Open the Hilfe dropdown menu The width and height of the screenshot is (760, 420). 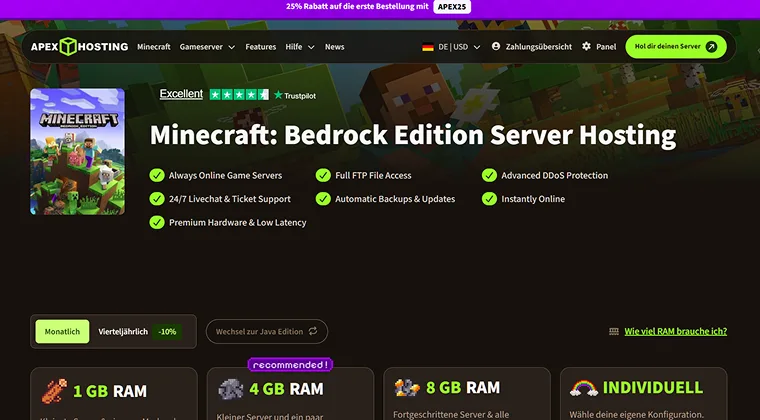click(x=300, y=47)
